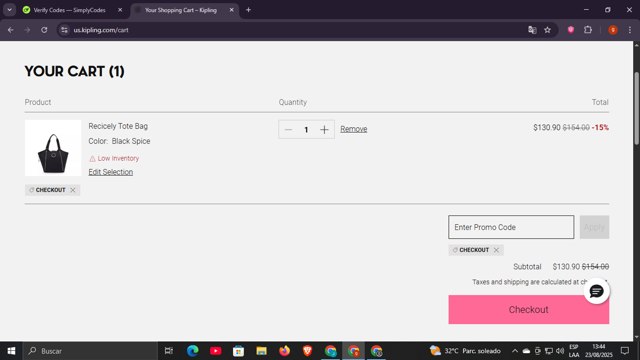
Task: Apply the promo code
Action: 594,227
